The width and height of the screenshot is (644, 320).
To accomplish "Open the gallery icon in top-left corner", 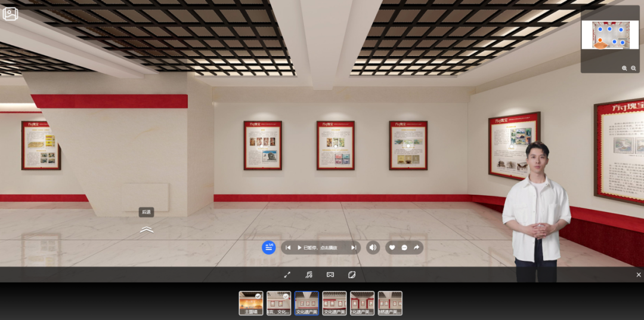I will (x=10, y=14).
